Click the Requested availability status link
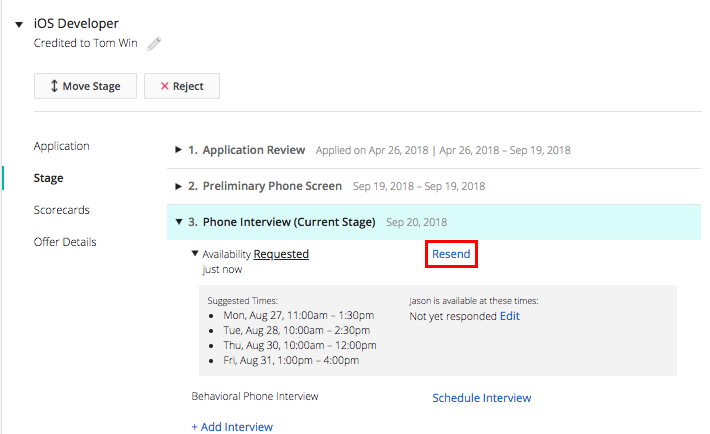Viewport: 710px width, 434px height. (x=281, y=254)
